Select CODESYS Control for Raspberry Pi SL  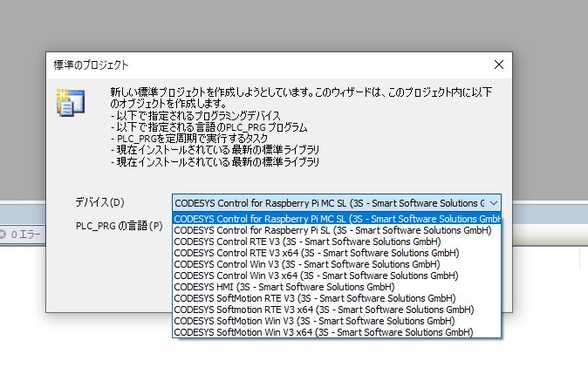tap(337, 230)
